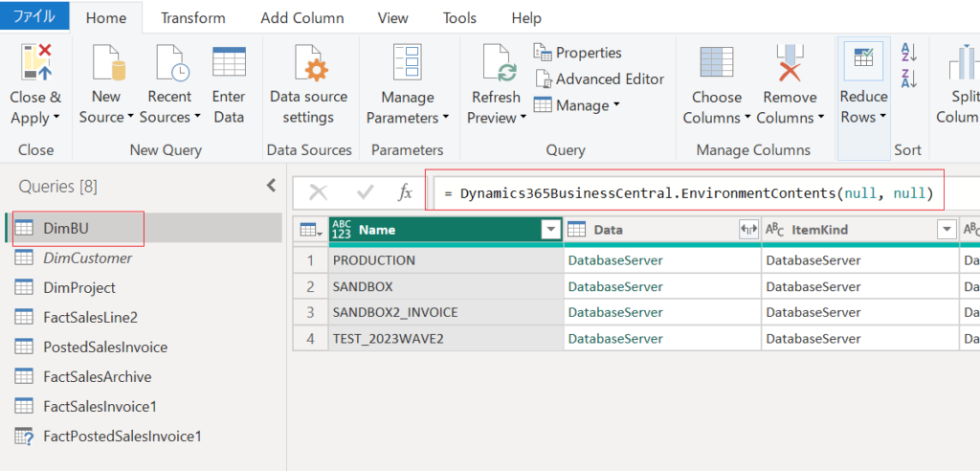This screenshot has height=471, width=980.
Task: Click the Enter Data table icon
Action: pyautogui.click(x=229, y=62)
